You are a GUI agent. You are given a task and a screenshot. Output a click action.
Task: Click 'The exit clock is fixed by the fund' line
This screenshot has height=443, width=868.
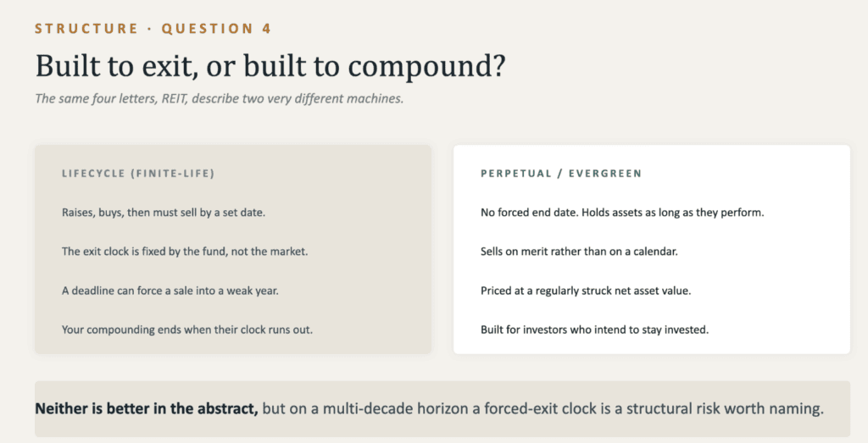184,252
